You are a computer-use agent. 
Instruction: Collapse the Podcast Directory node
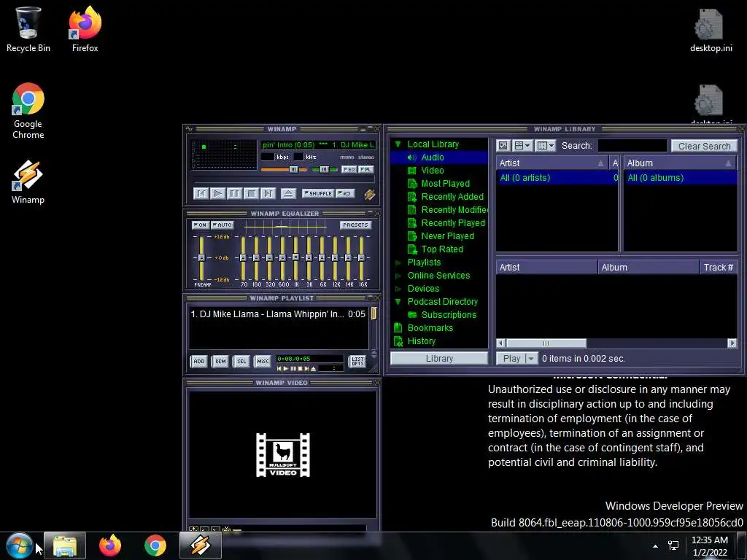(x=398, y=302)
